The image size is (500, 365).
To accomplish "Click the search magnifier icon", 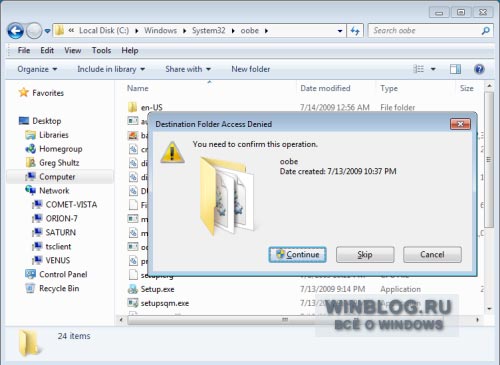I will (486, 31).
